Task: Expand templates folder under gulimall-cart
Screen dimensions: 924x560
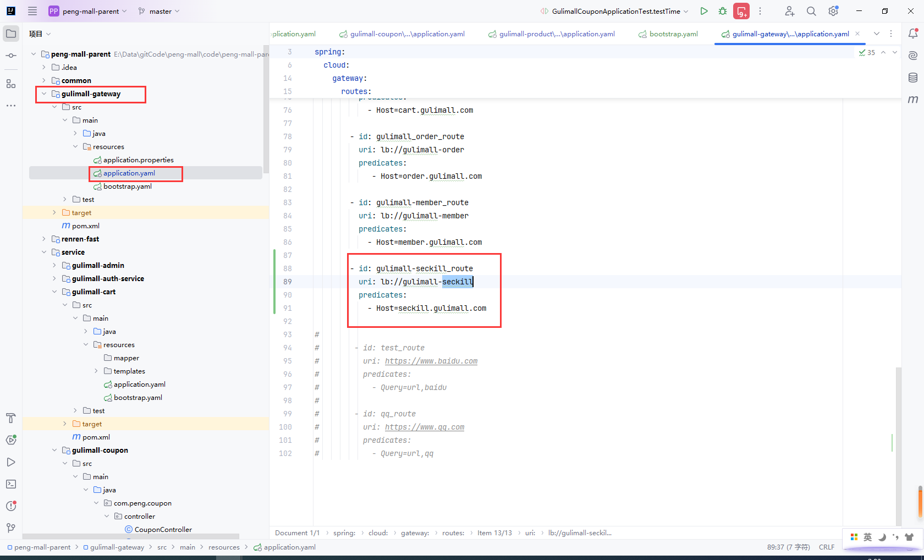Action: click(96, 371)
